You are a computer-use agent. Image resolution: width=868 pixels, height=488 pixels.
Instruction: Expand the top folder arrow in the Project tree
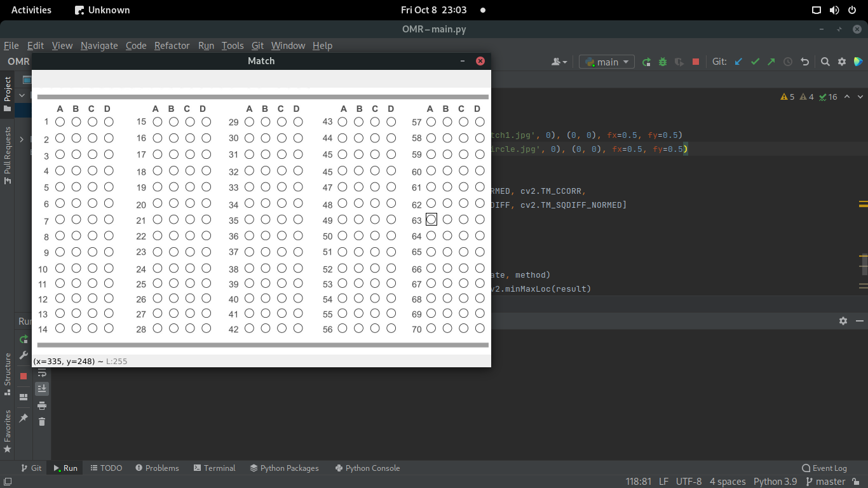pos(22,95)
